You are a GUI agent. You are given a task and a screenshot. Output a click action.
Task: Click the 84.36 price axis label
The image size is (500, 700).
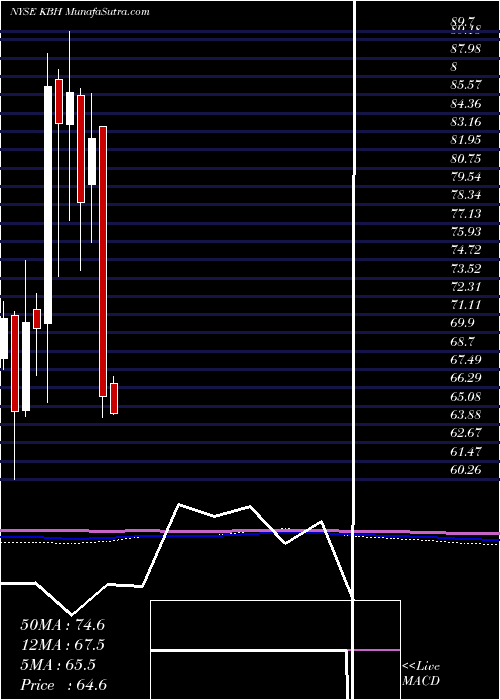click(466, 104)
